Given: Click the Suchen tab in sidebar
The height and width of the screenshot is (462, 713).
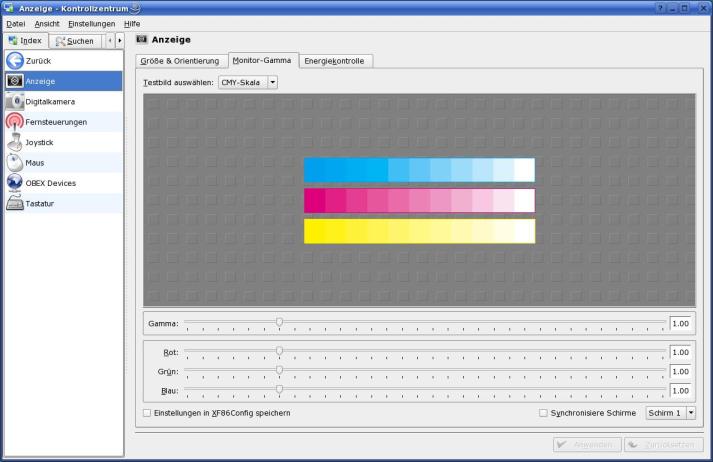Looking at the screenshot, I should tap(75, 41).
